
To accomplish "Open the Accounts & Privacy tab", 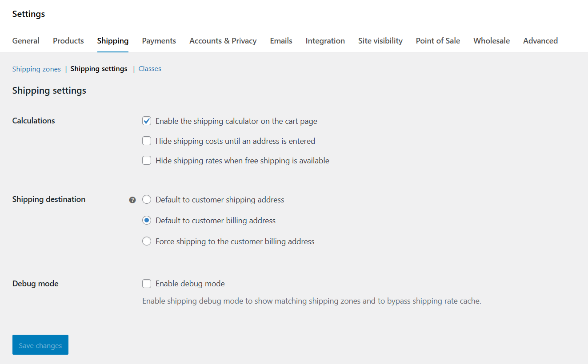I will click(x=223, y=40).
